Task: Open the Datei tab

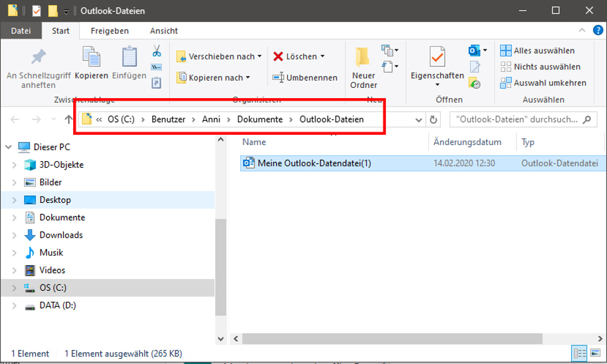Action: [21, 31]
